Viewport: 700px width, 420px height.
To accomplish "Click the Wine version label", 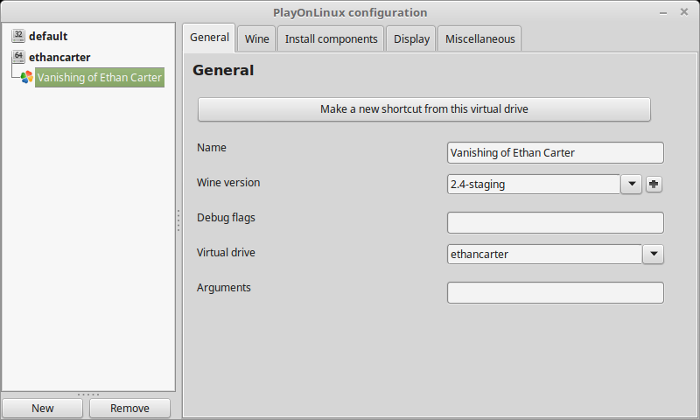I will click(x=228, y=182).
